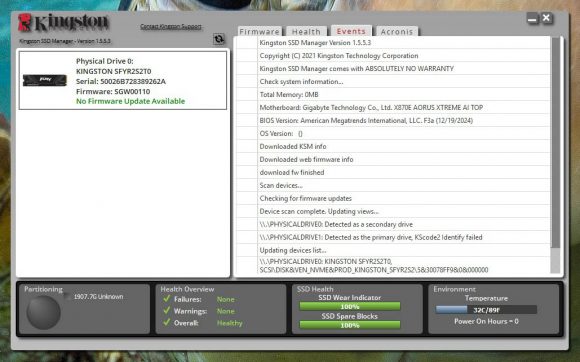Click the Overall health green checkmark
The image size is (580, 362).
click(x=167, y=322)
